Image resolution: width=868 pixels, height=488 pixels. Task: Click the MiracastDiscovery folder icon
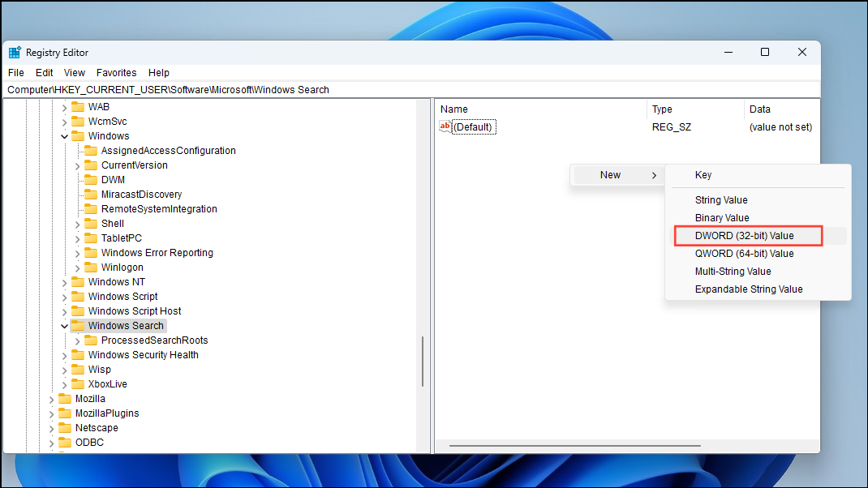tap(91, 195)
